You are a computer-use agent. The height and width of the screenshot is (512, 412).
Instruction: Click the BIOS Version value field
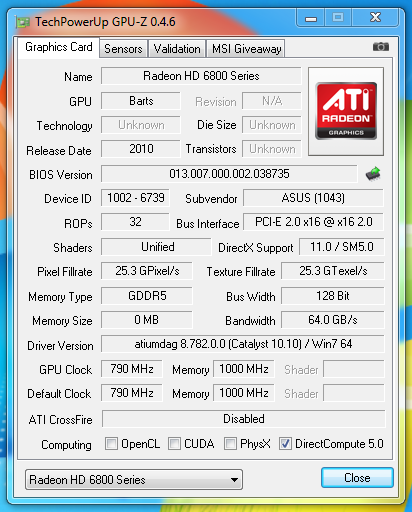point(229,174)
